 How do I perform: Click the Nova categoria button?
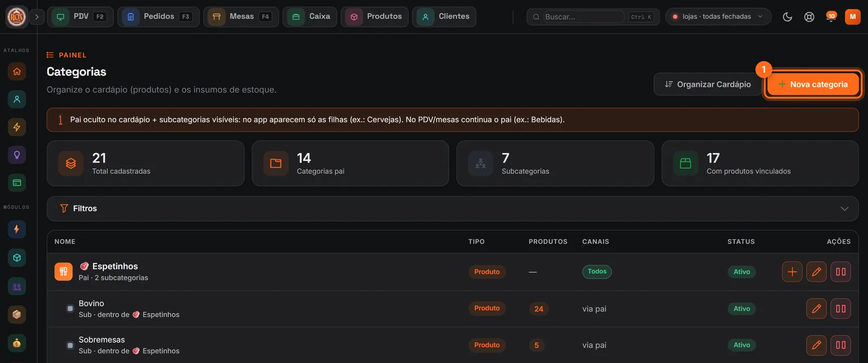pos(813,84)
